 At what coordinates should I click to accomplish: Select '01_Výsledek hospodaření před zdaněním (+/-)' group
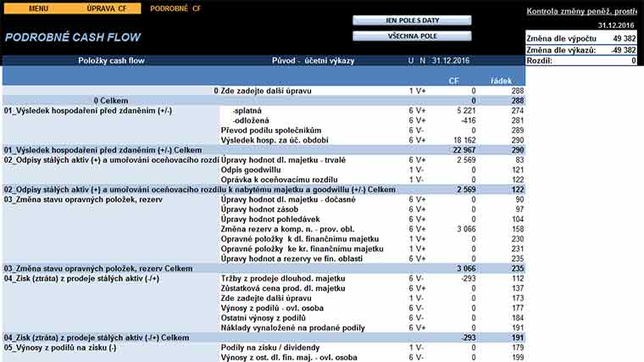(88, 110)
